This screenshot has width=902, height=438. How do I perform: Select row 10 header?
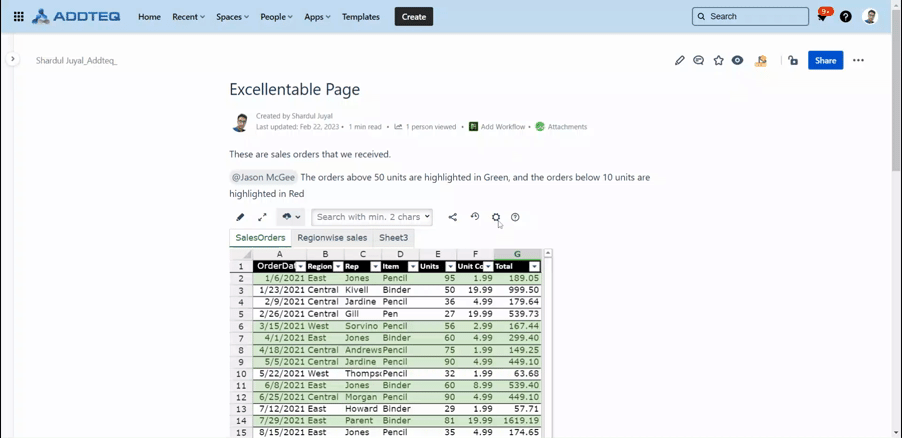[x=241, y=374]
